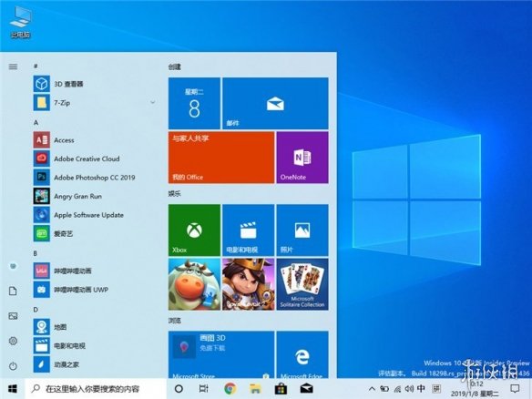The height and width of the screenshot is (399, 532).
Task: Open the Microsoft Edge tile
Action: tap(302, 354)
